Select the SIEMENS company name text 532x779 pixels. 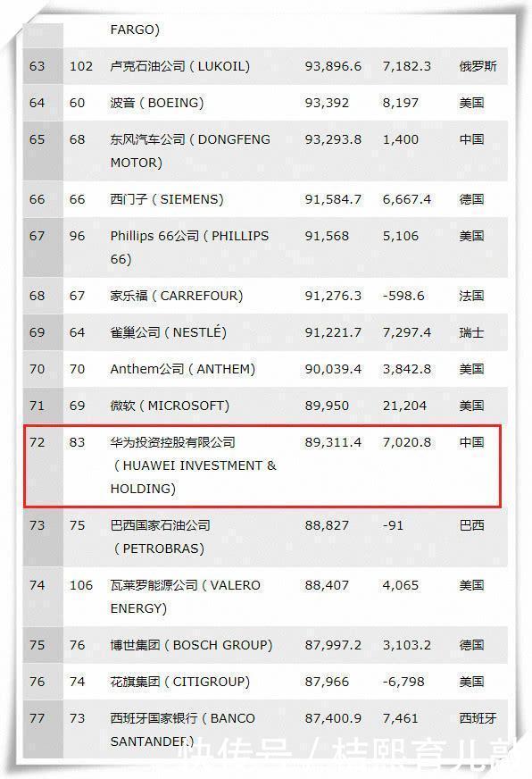tap(167, 199)
